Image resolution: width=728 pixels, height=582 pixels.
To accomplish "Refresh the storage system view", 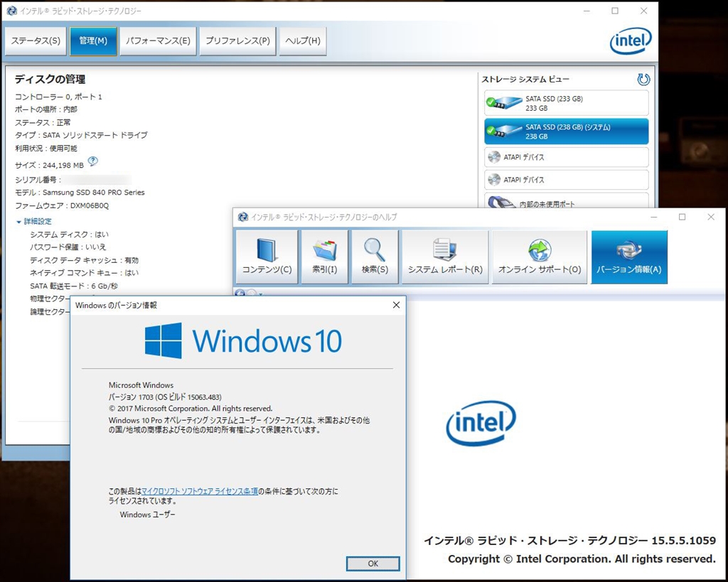I will click(643, 80).
